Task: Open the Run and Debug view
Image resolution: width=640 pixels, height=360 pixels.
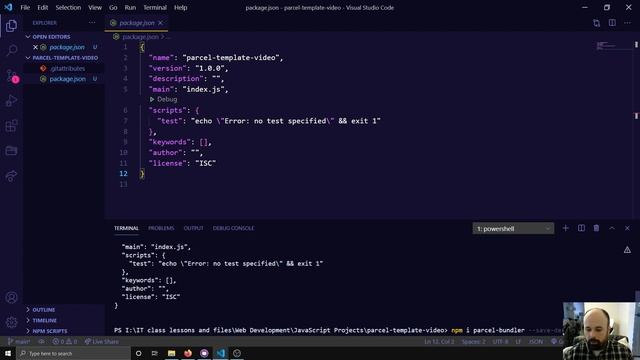Action: (11, 100)
